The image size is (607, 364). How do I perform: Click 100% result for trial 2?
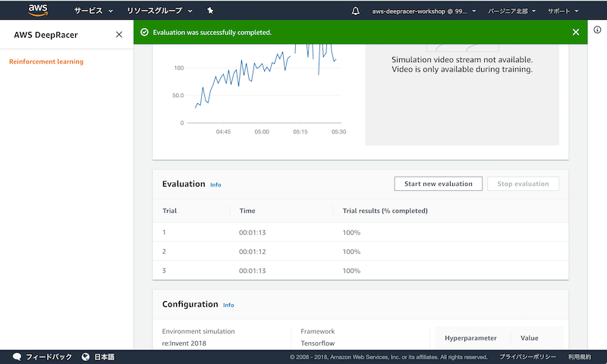pos(351,252)
